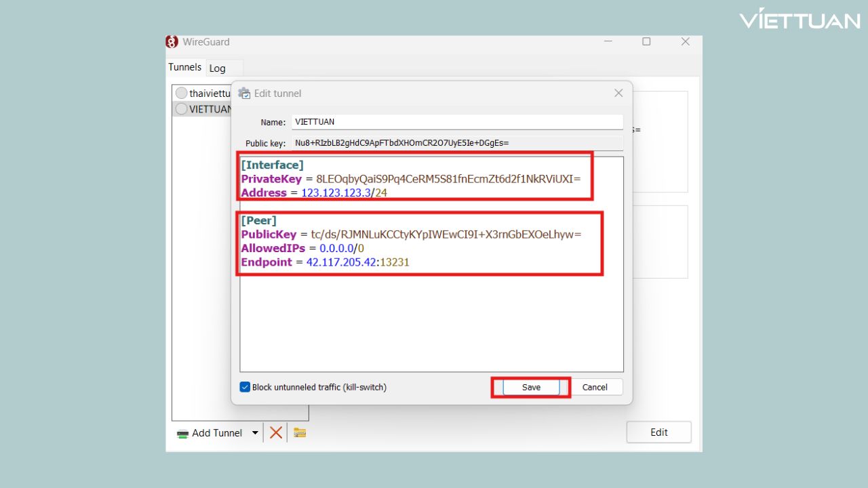Place cursor on the Endpoint config line
The height and width of the screenshot is (488, 868).
[325, 262]
